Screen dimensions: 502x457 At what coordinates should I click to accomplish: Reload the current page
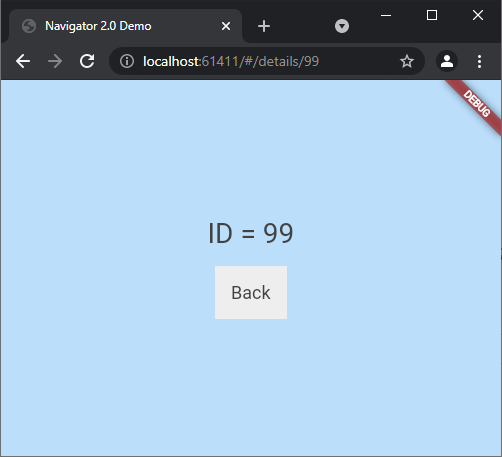[87, 61]
